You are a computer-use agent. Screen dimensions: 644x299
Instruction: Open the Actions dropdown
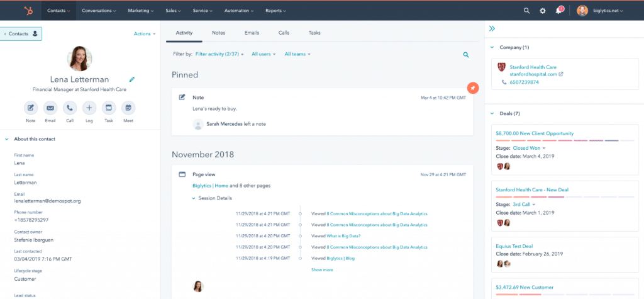coord(145,34)
